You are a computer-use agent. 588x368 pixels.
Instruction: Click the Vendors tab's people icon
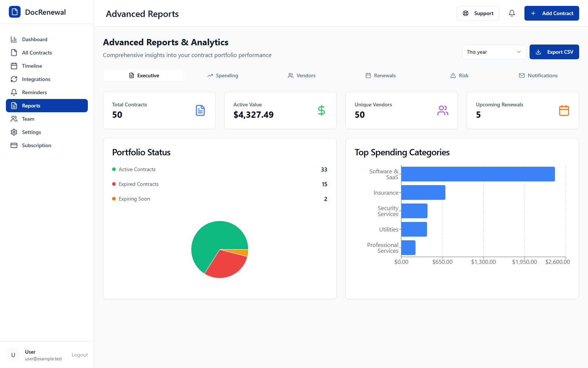click(291, 75)
